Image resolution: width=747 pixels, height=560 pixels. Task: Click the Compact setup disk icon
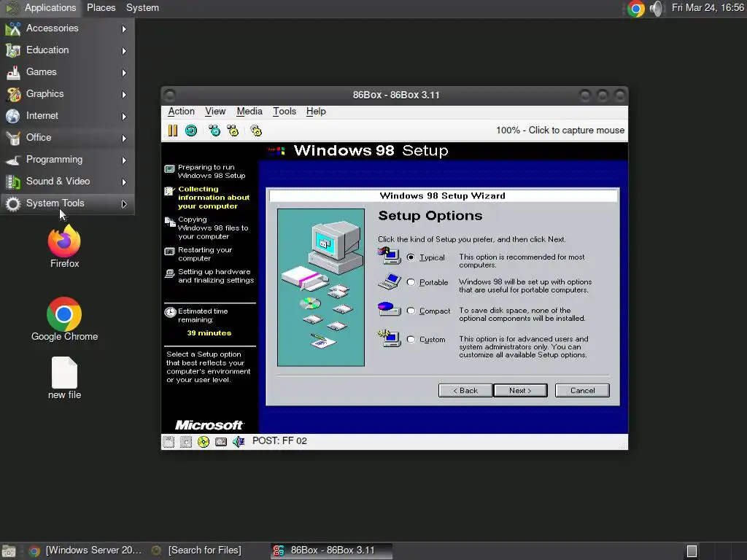390,308
